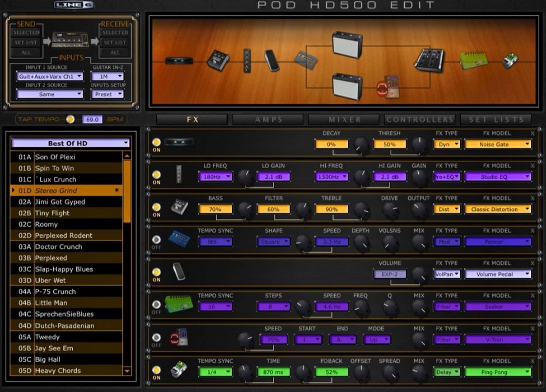Click Send All button
This screenshot has height=392, width=546.
(26, 53)
